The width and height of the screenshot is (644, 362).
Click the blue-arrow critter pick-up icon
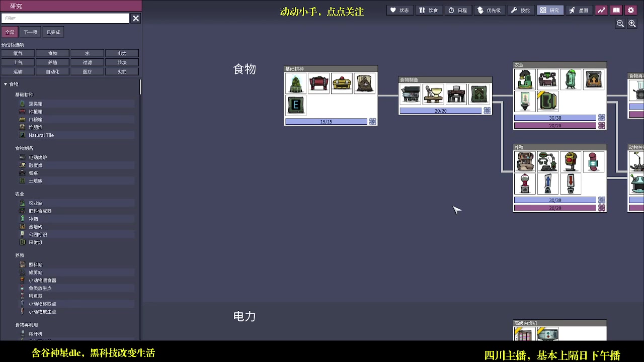(x=548, y=184)
